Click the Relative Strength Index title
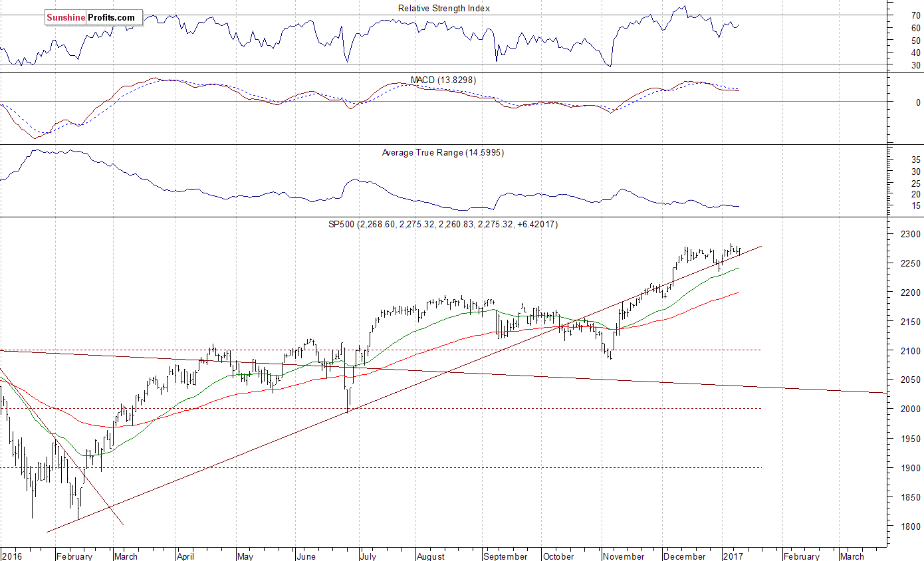The image size is (924, 561). 444,8
